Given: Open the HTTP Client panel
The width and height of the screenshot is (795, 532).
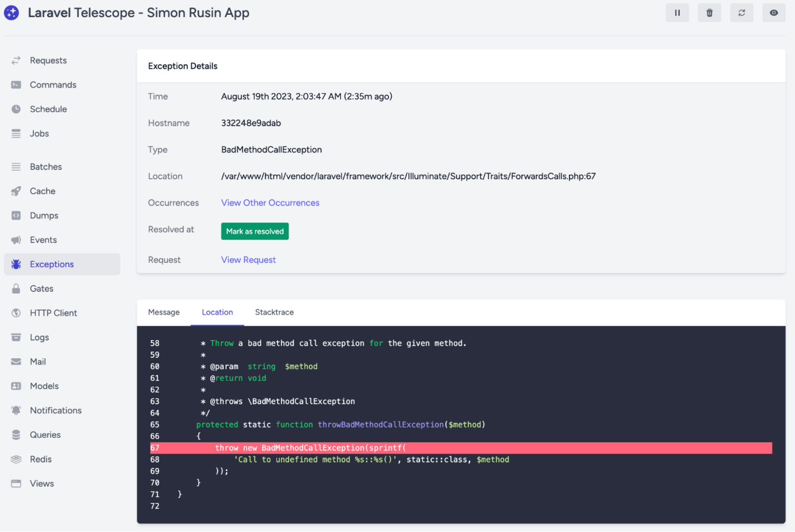Looking at the screenshot, I should [53, 313].
